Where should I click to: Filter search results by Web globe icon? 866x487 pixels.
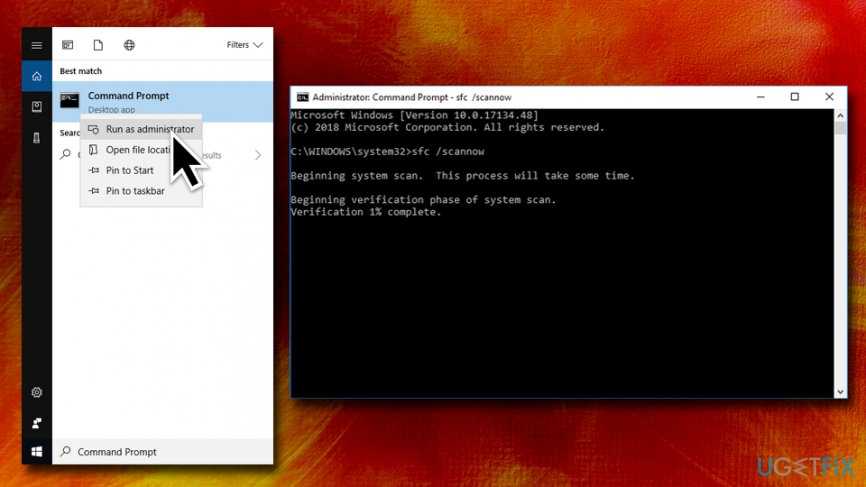129,45
